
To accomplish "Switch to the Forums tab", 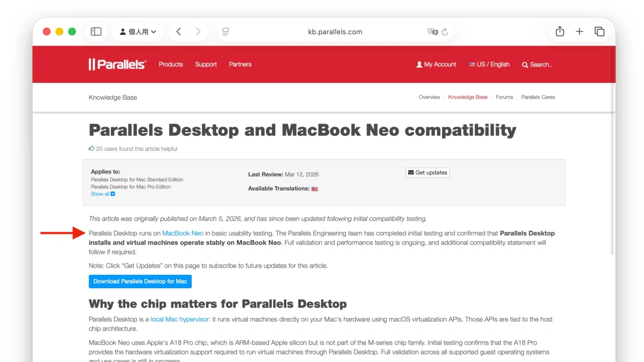I will 504,97.
